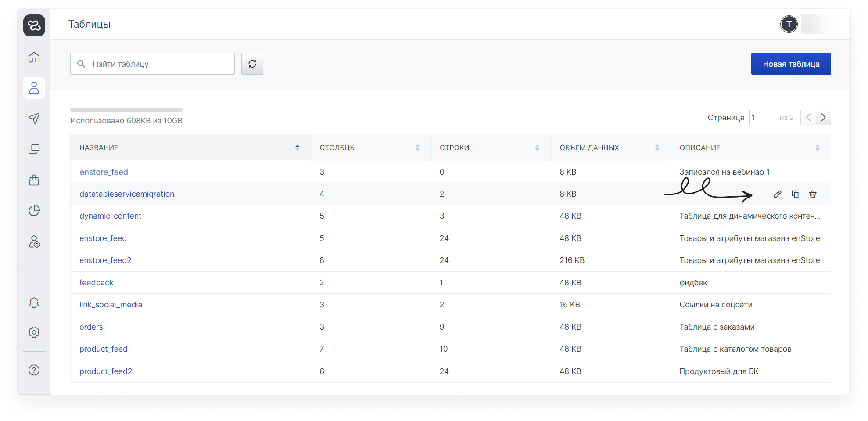Open the help question mark icon
868x421 pixels.
[34, 370]
